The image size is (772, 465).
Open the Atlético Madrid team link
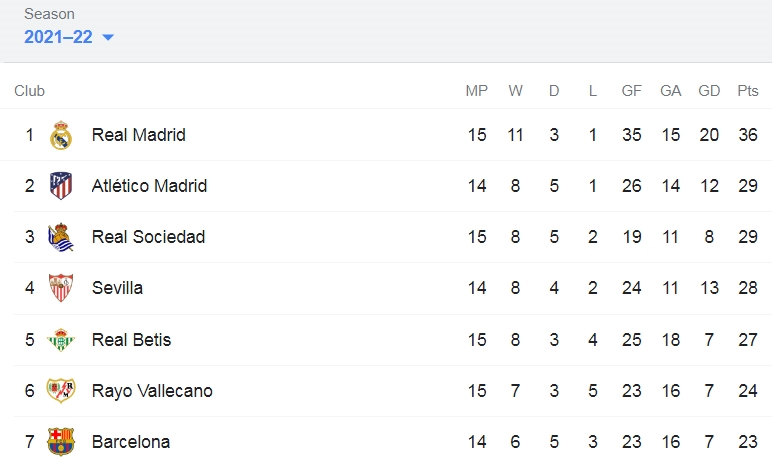tap(149, 186)
